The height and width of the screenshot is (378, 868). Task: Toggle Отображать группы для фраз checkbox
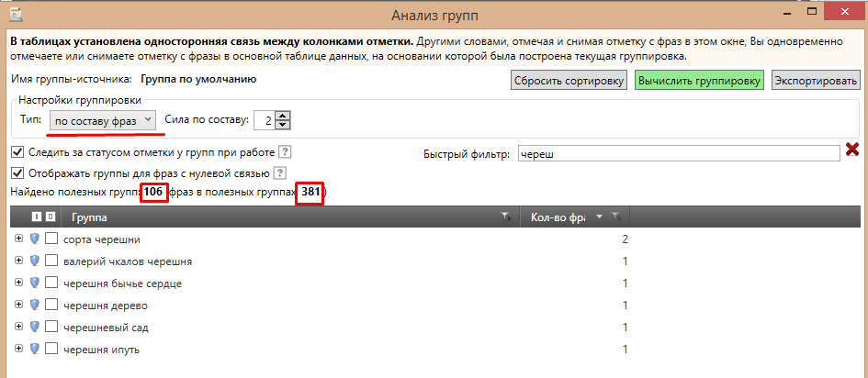18,173
